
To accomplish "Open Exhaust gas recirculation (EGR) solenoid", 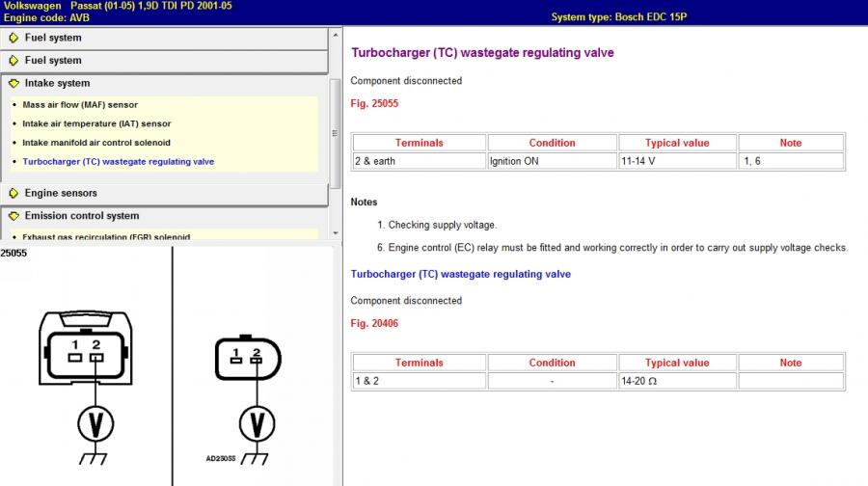I will click(x=106, y=236).
